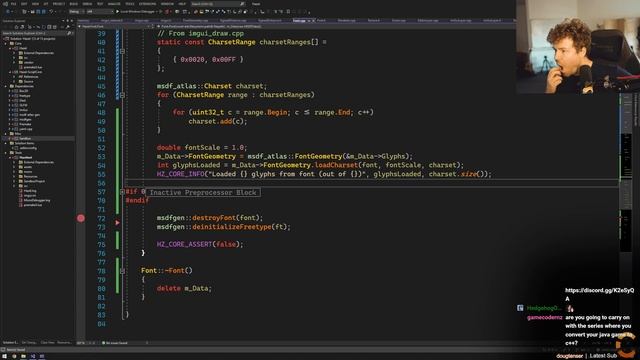Image resolution: width=640 pixels, height=360 pixels.
Task: Open the Test menu
Action: 100,4
